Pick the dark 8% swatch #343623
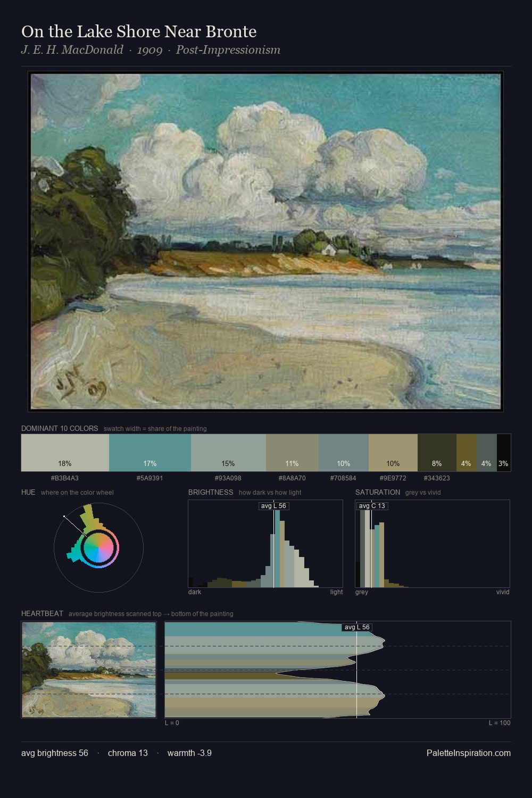Screen dimensions: 532x798 coord(437,453)
